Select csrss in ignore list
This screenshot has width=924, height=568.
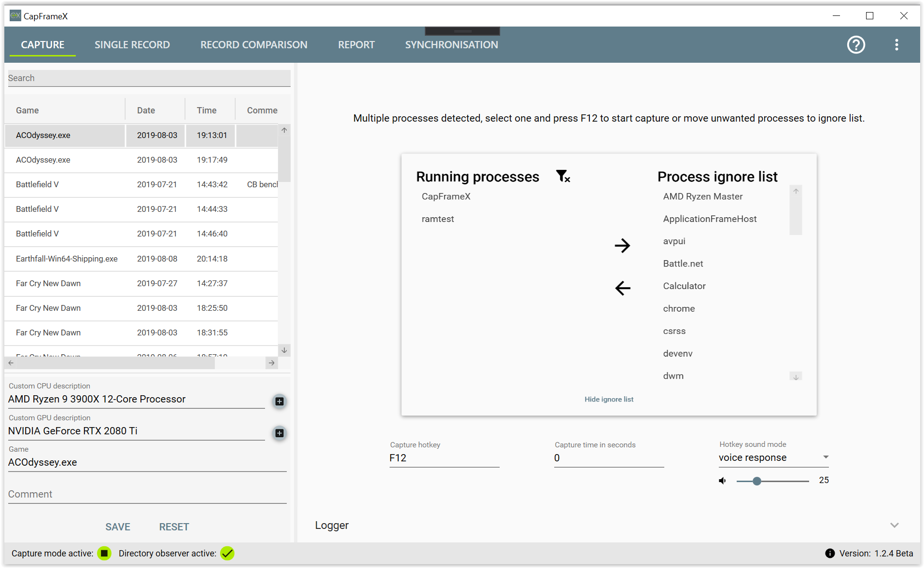click(674, 332)
